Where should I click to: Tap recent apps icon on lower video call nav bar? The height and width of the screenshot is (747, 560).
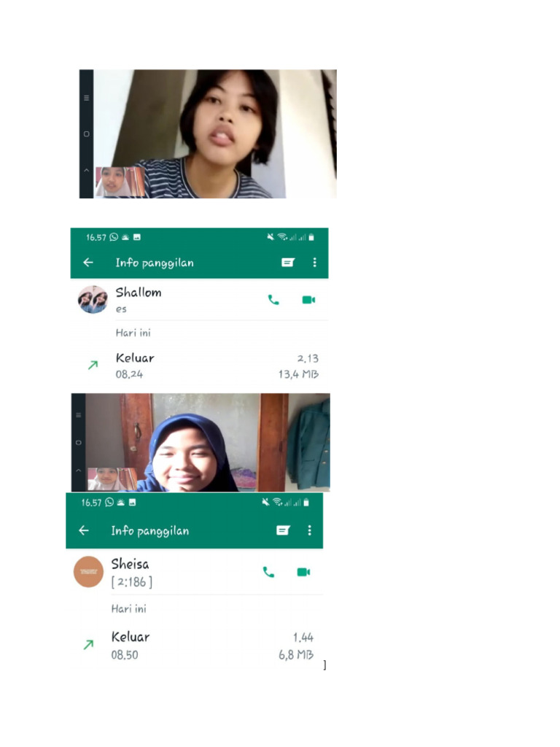click(x=79, y=415)
